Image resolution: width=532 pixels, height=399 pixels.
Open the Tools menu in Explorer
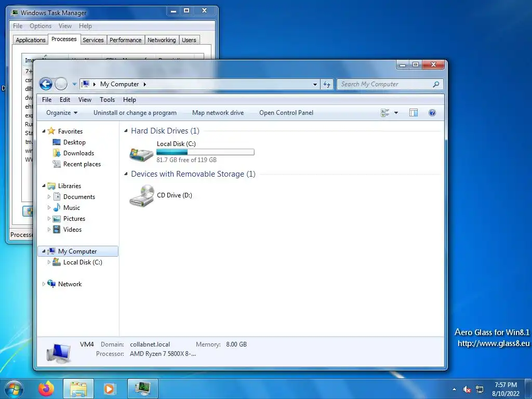[x=107, y=99]
